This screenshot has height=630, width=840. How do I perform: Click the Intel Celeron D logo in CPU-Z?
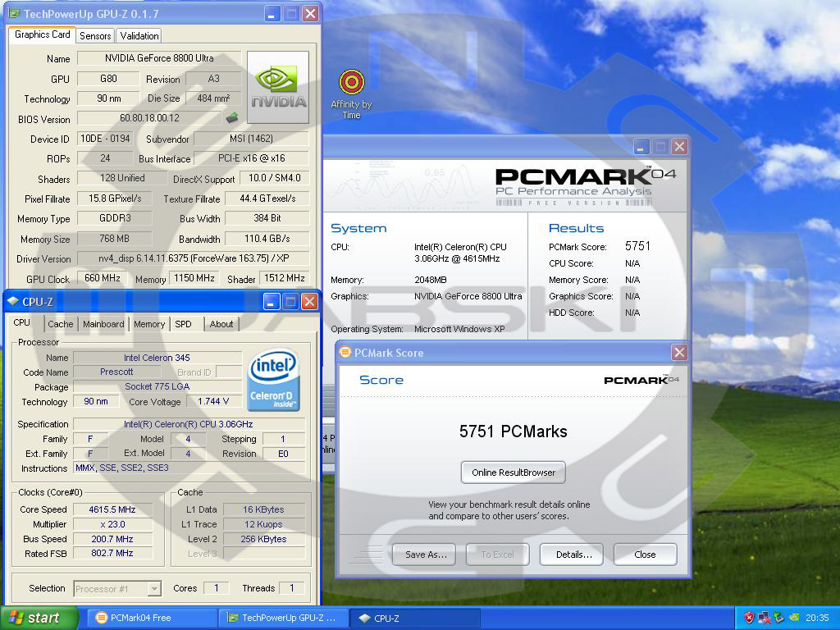274,379
